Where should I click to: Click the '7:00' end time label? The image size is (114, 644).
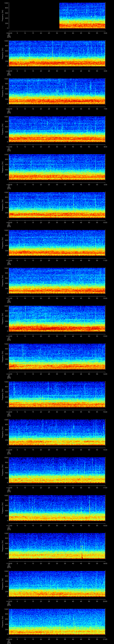[x=105, y=109]
